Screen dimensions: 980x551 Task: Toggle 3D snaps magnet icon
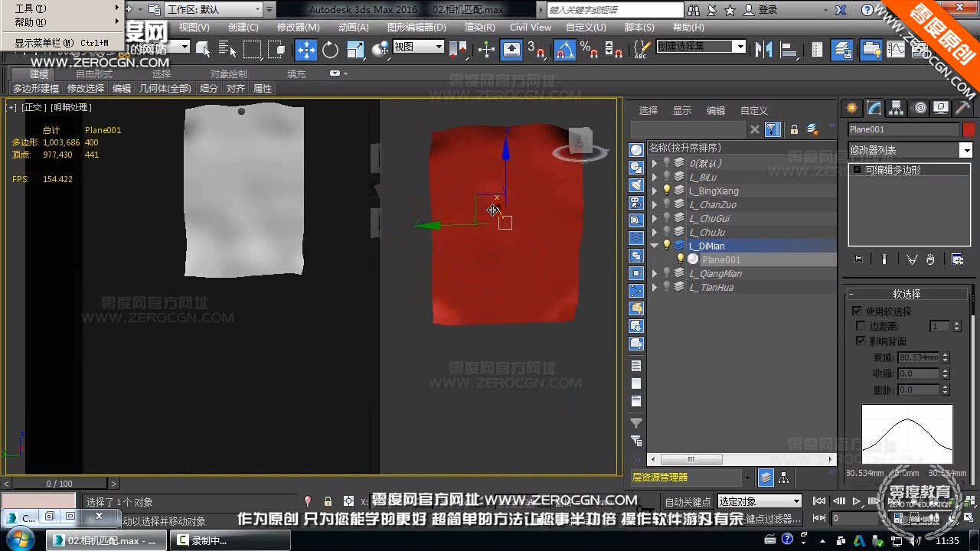[537, 51]
